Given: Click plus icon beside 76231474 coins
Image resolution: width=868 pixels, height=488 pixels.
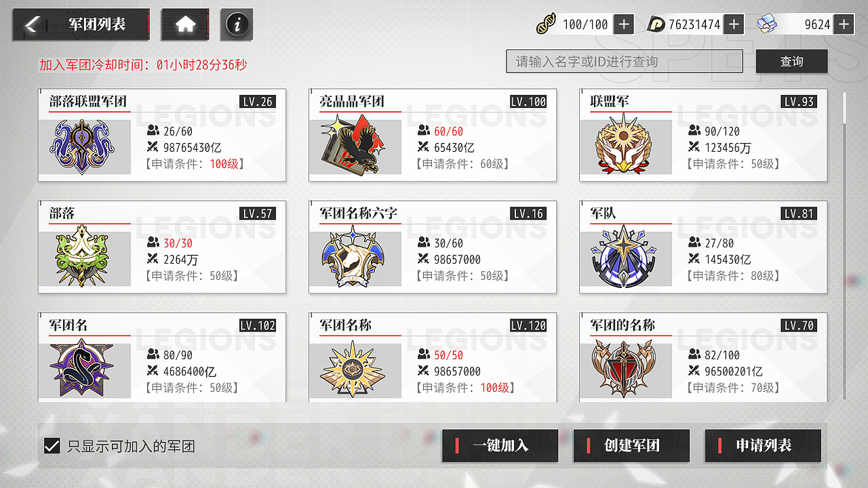Looking at the screenshot, I should 734,24.
